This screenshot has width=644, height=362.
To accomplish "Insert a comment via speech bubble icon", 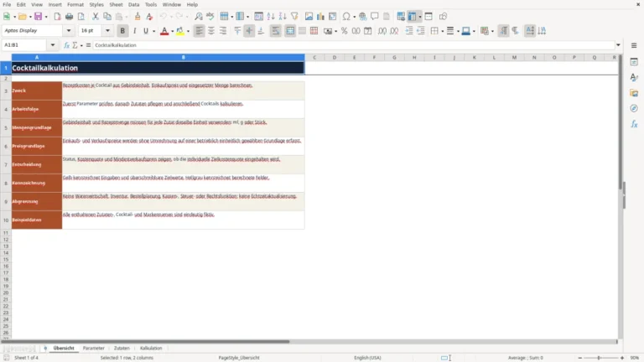I will pyautogui.click(x=375, y=17).
